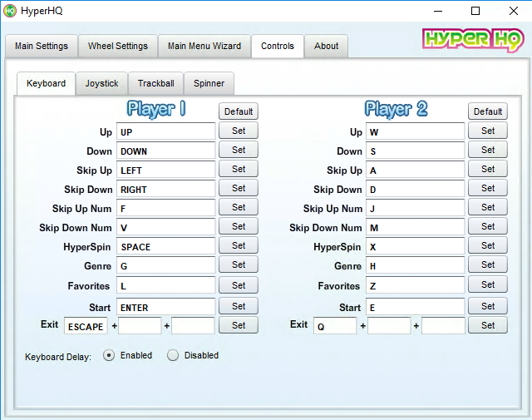
Task: Set the Player 1 Favorites key
Action: tap(239, 285)
